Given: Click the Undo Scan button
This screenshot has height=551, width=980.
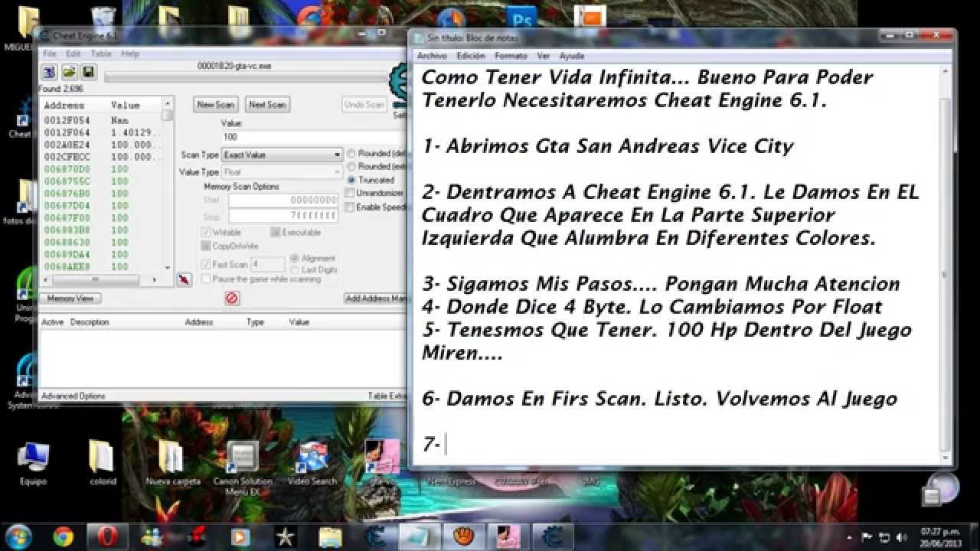Looking at the screenshot, I should [364, 105].
